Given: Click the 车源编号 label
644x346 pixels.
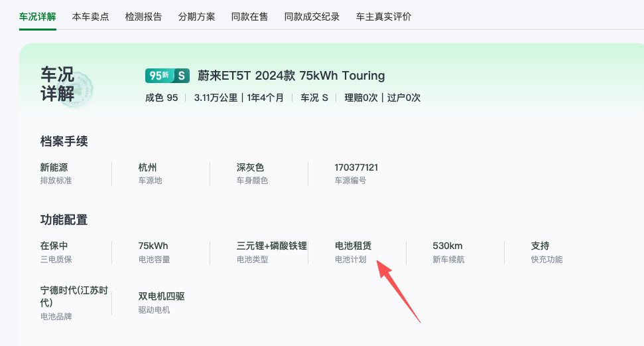Looking at the screenshot, I should 350,181.
